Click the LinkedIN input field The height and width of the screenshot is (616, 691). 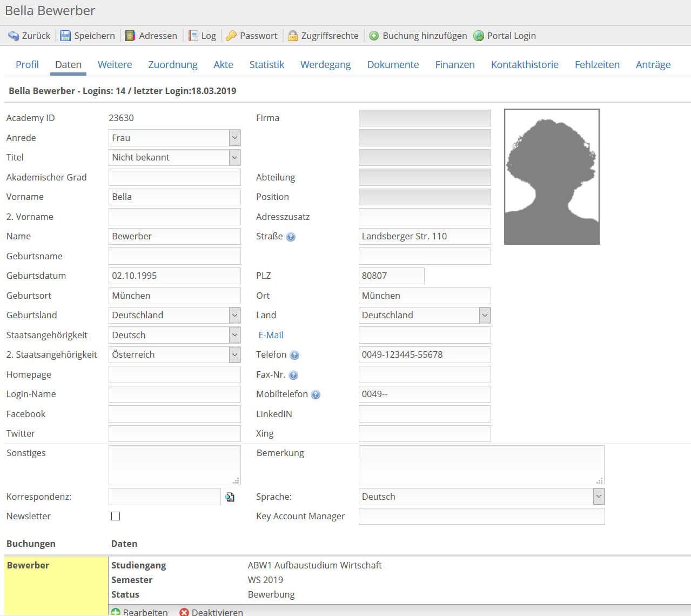(x=425, y=414)
